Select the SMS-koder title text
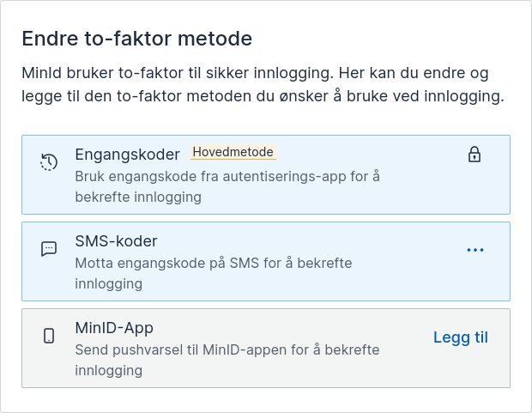 pyautogui.click(x=116, y=240)
